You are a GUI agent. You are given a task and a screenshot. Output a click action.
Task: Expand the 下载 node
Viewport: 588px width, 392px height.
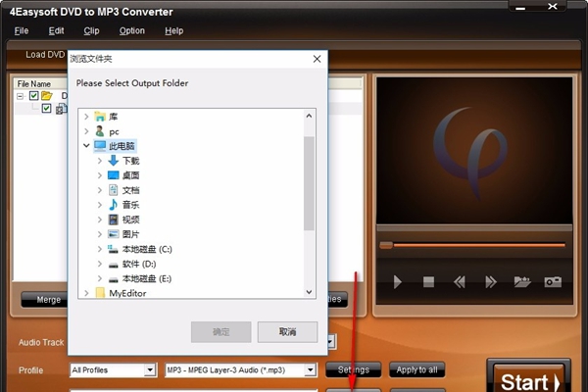100,161
